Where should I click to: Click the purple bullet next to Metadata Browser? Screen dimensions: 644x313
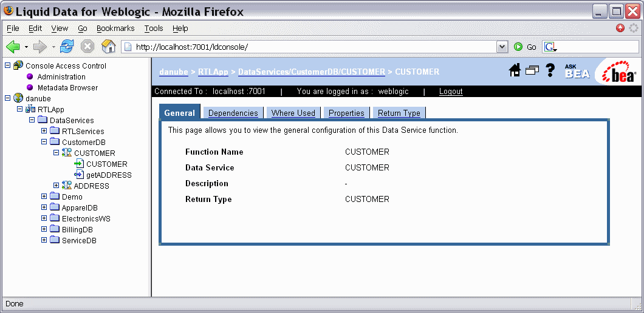point(30,87)
